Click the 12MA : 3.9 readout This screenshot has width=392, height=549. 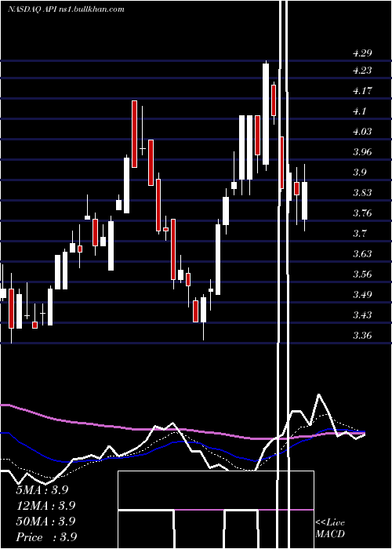pos(45,505)
